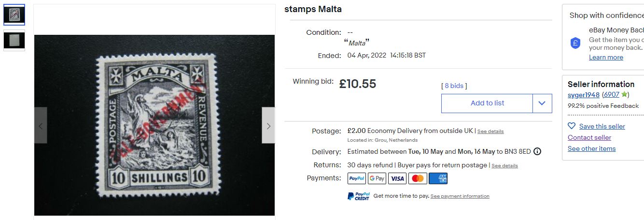Show the previous stamp image
The width and height of the screenshot is (644, 220).
[x=41, y=126]
